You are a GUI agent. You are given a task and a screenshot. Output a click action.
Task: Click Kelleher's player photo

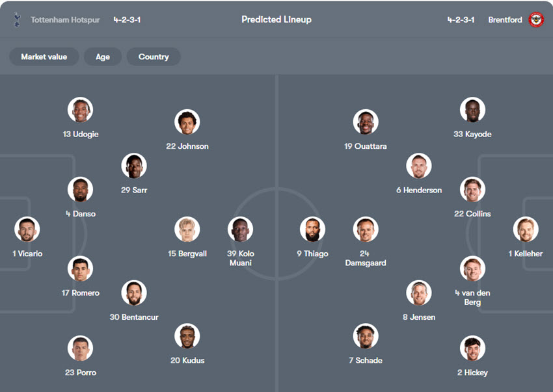click(x=526, y=229)
